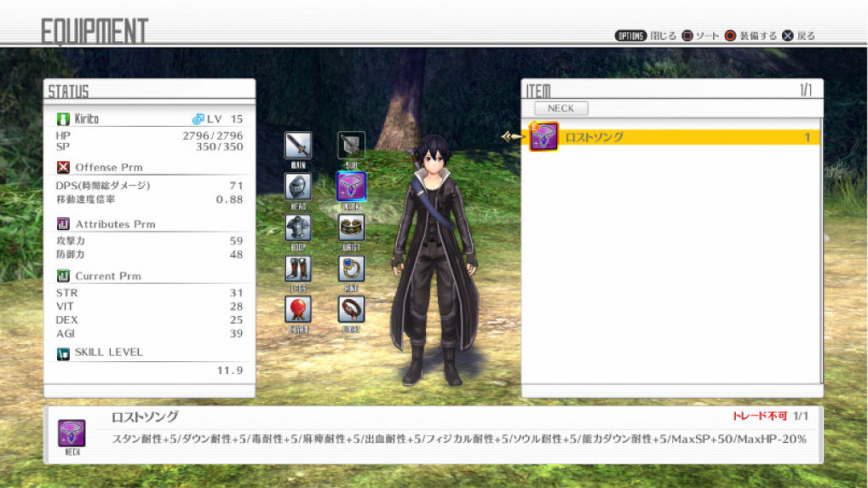
Task: Click the circle equip button icon
Action: coord(730,36)
